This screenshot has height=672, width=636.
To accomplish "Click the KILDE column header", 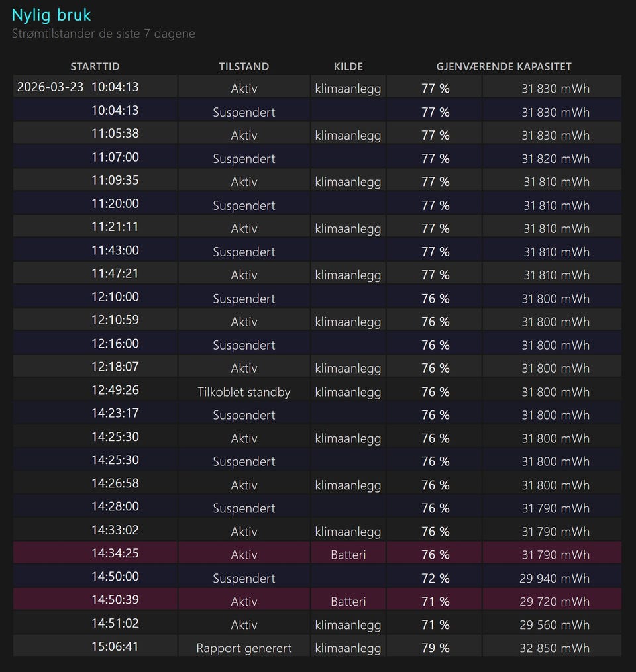I will pyautogui.click(x=348, y=66).
